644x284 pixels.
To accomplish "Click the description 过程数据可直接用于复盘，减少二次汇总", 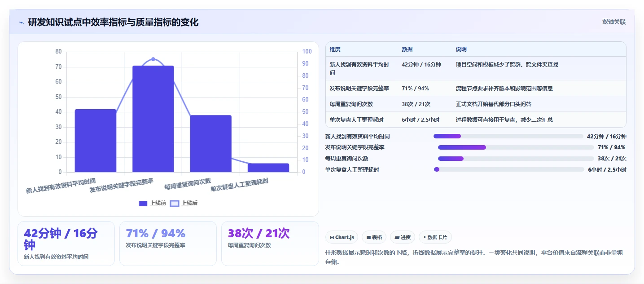I will pos(504,120).
